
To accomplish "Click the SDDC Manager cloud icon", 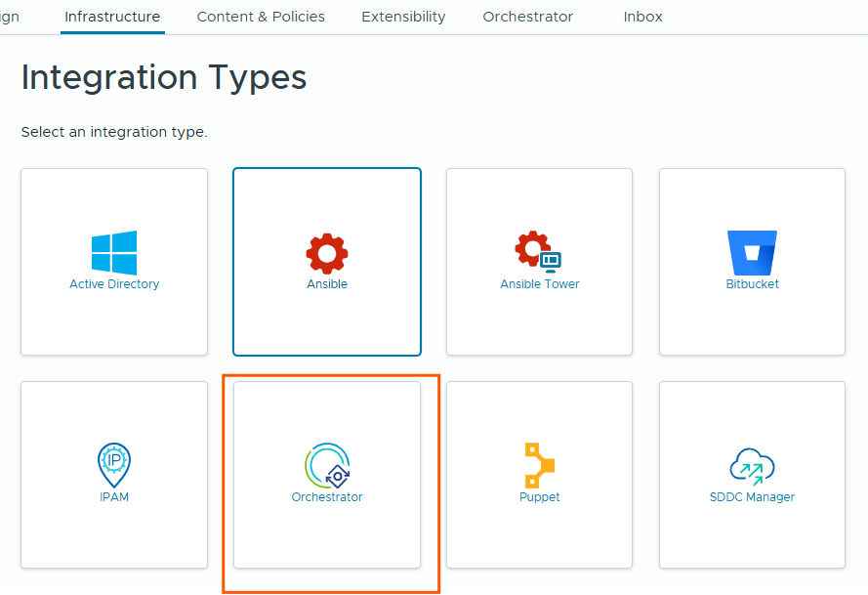I will coord(752,466).
